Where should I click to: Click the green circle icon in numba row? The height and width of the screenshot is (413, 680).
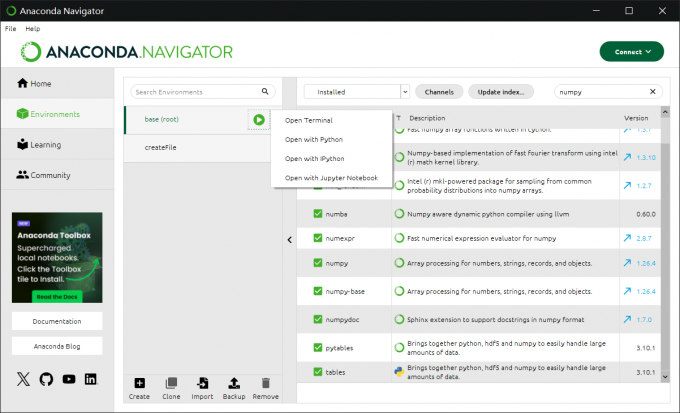(x=399, y=214)
